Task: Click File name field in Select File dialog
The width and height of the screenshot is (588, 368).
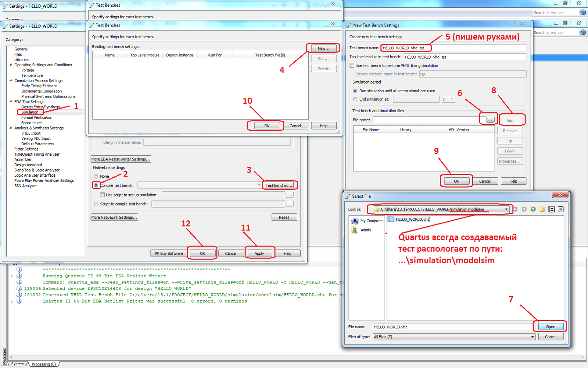Action: 452,327
